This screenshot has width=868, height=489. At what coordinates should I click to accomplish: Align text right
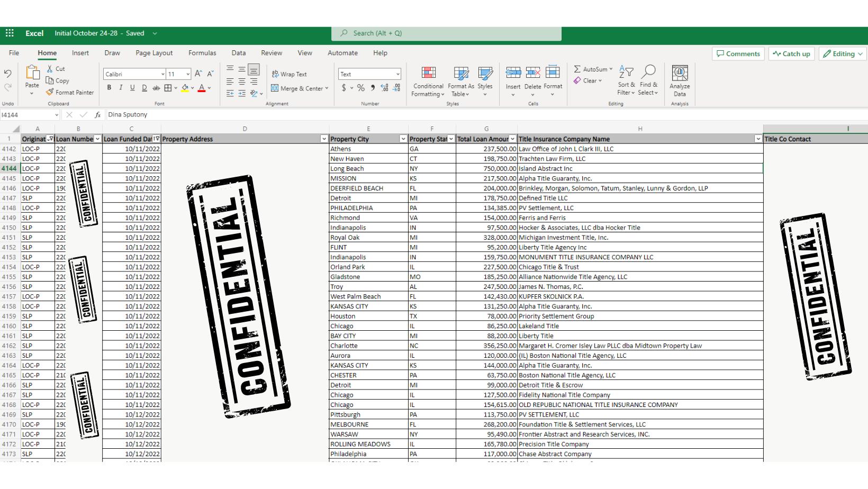[x=254, y=81]
